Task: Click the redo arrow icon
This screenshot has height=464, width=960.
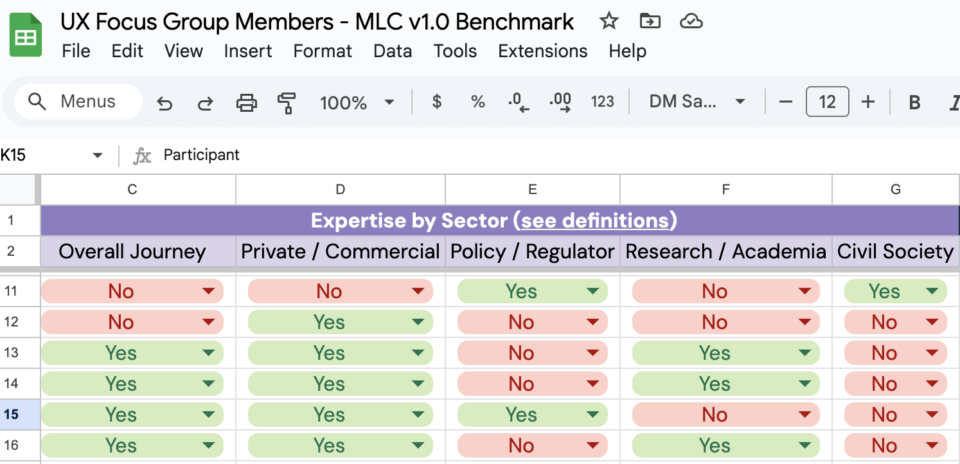Action: pyautogui.click(x=205, y=102)
